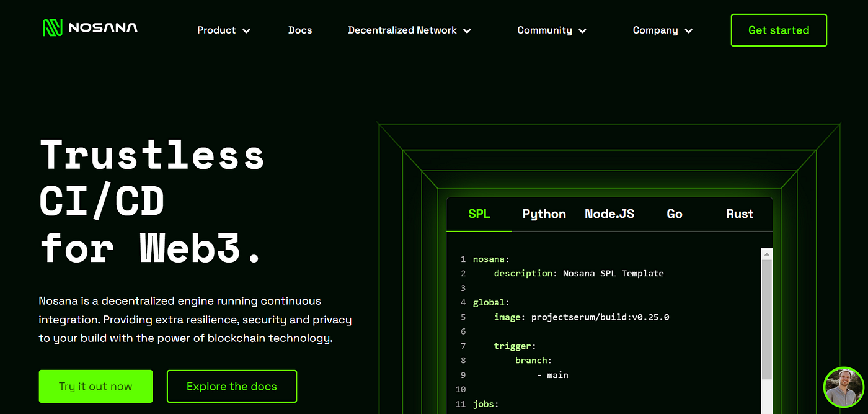This screenshot has height=414, width=868.
Task: Click the 'global:' code line
Action: tap(491, 302)
